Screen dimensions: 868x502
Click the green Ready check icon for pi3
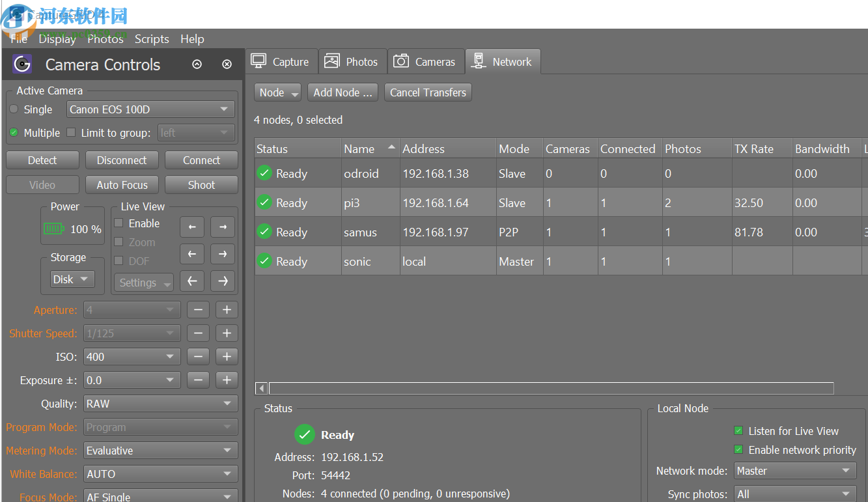pyautogui.click(x=264, y=202)
